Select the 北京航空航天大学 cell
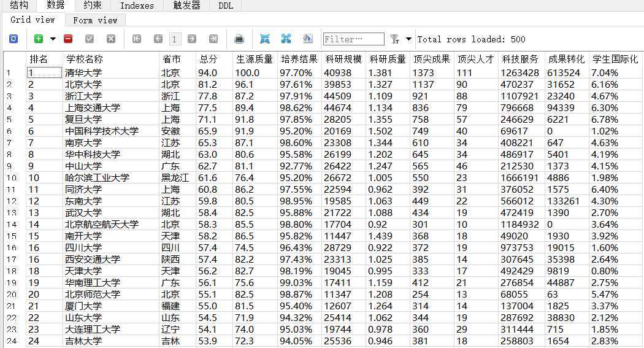The width and height of the screenshot is (644, 348). coord(111,225)
